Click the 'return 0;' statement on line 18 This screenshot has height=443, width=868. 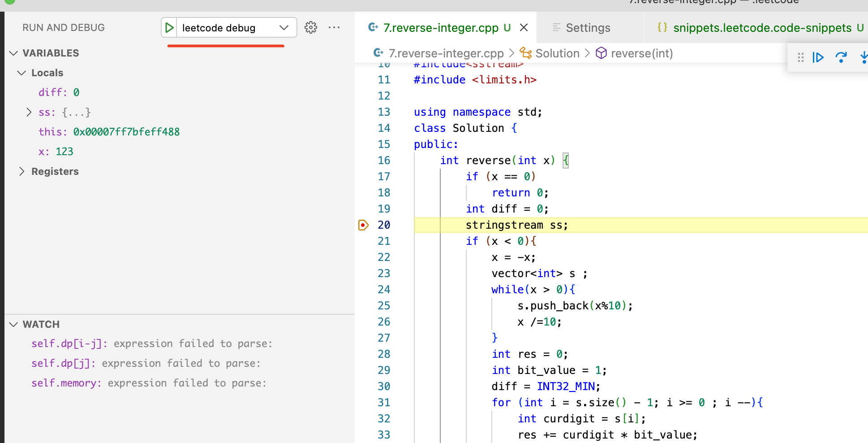tap(520, 193)
